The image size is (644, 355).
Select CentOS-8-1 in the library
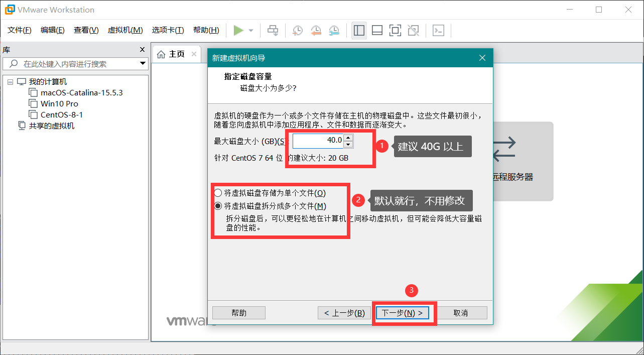point(62,114)
